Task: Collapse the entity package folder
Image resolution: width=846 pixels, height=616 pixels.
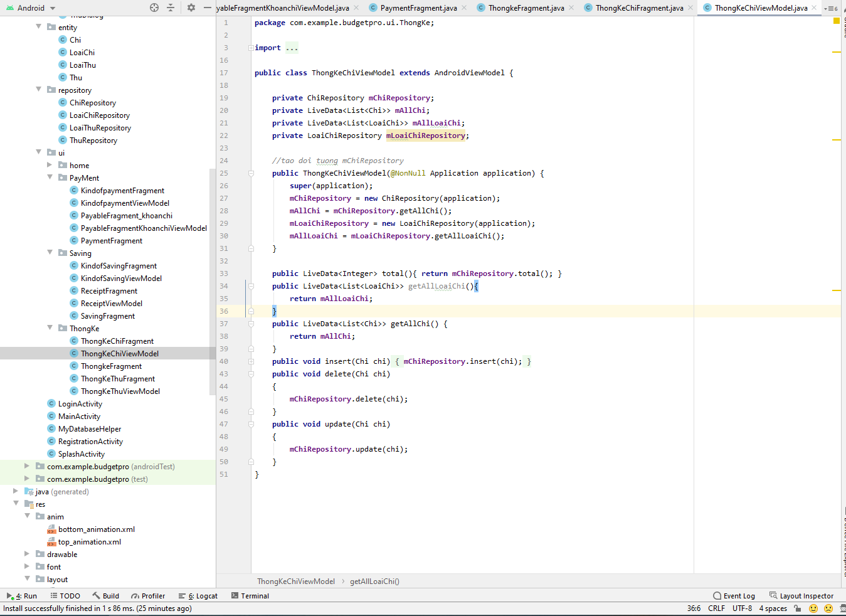Action: click(39, 27)
